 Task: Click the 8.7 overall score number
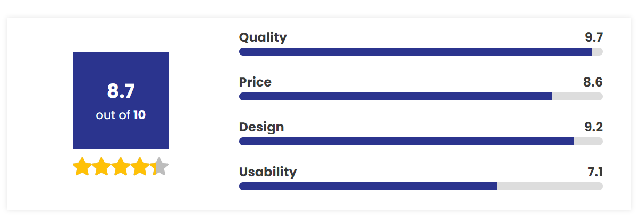[x=121, y=91]
